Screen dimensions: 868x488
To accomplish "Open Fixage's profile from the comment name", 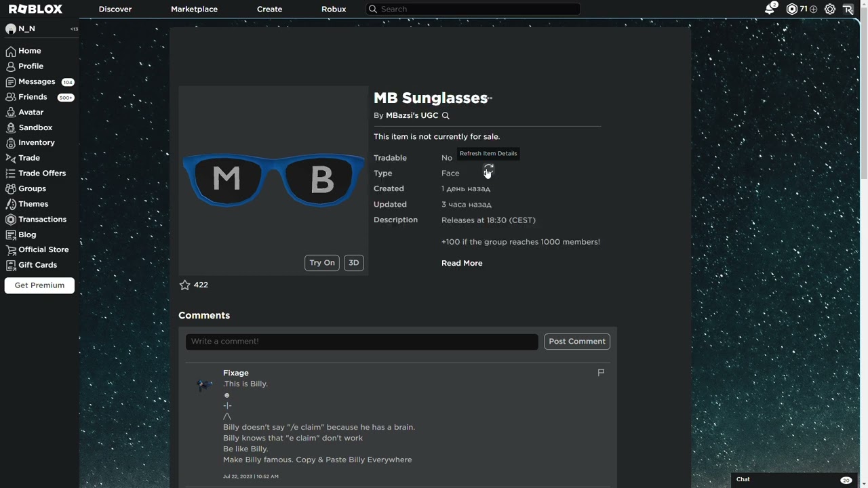I will click(x=236, y=373).
